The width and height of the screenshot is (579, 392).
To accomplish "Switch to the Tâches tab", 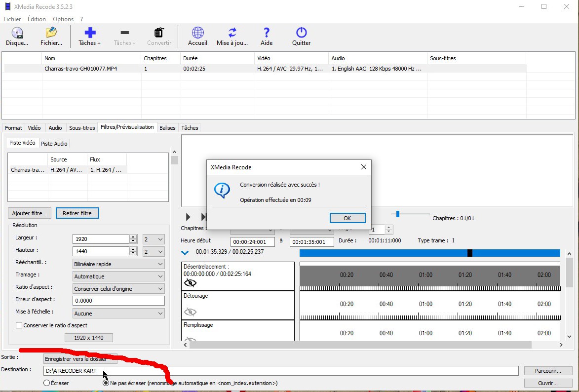I will click(190, 128).
